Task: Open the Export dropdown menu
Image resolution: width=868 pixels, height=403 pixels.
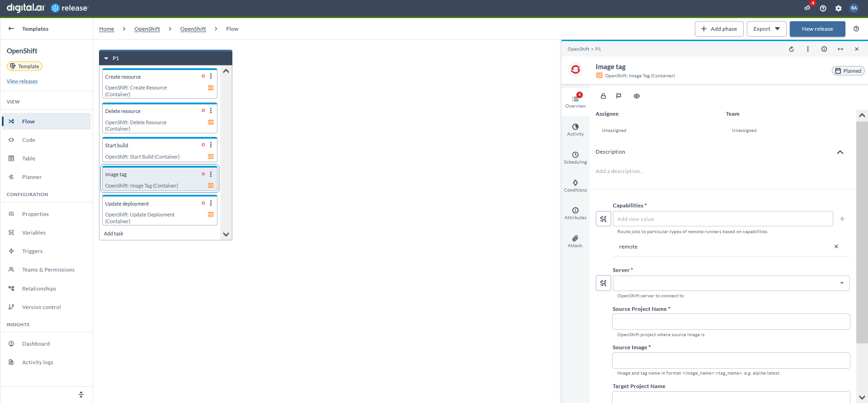Action: coord(766,29)
